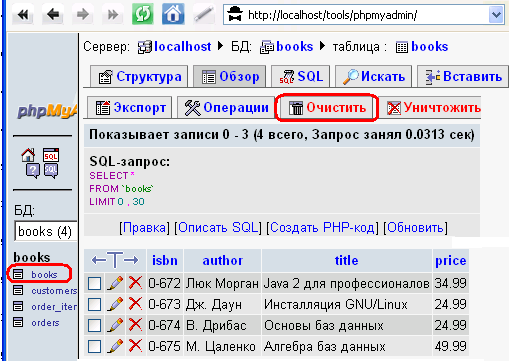
Task: Open the browser home page icon
Action: pos(173,14)
